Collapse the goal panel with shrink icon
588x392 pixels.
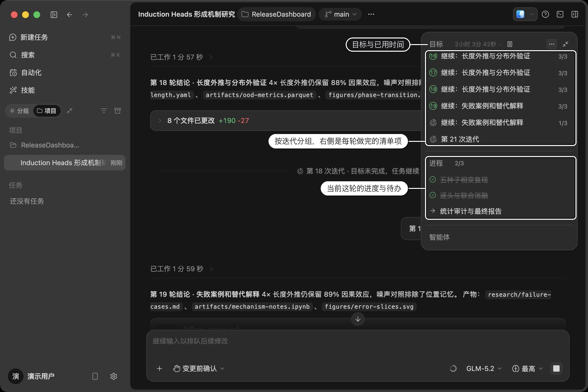click(565, 44)
